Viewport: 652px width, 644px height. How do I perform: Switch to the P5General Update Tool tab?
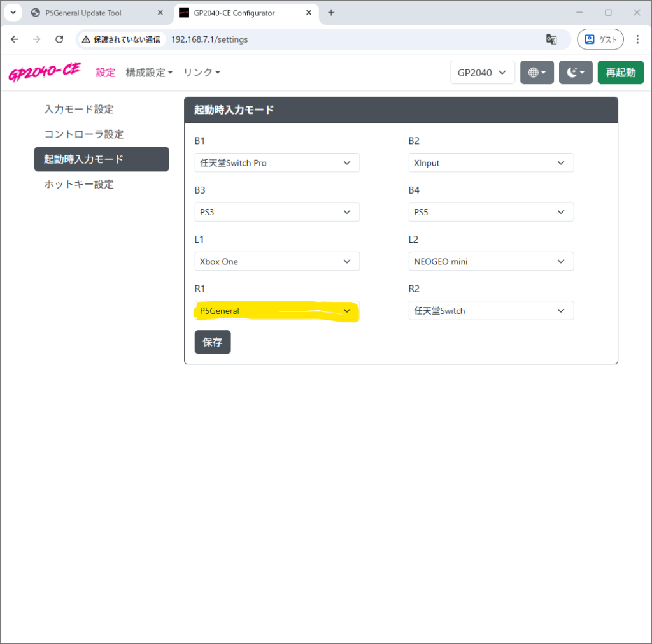[x=89, y=13]
